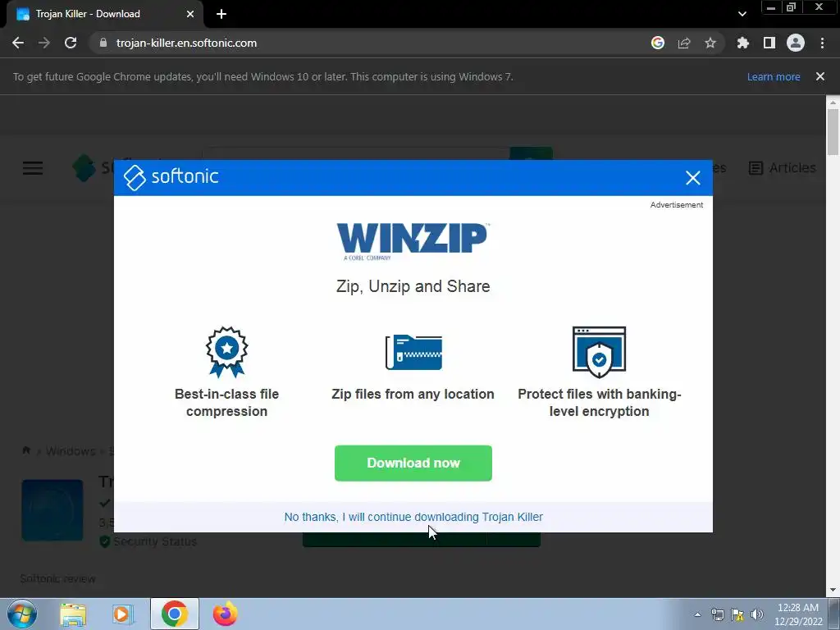Screen dimensions: 840x630
Task: Click the shield encryption icon
Action: pyautogui.click(x=599, y=352)
